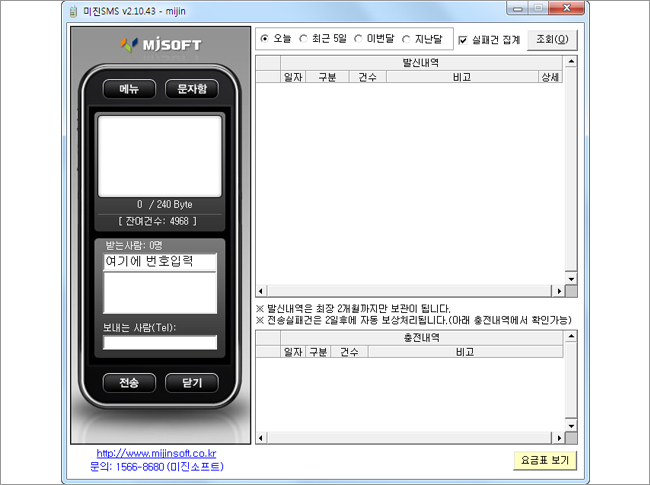Click the SMS message text area
Image resolution: width=650 pixels, height=485 pixels.
point(160,156)
